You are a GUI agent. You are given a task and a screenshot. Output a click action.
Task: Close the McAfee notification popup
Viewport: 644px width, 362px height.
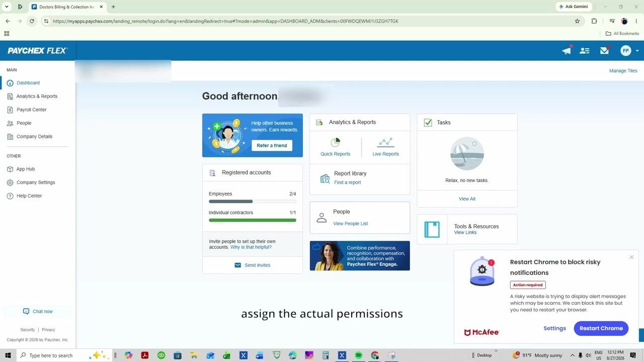[631, 257]
